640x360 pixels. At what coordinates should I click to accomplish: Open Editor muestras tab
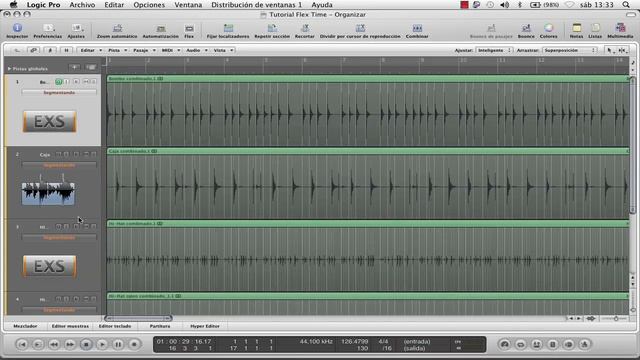point(70,326)
